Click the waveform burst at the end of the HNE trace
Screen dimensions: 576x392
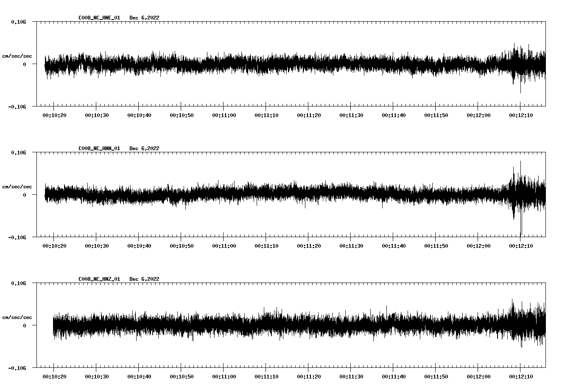click(x=517, y=63)
